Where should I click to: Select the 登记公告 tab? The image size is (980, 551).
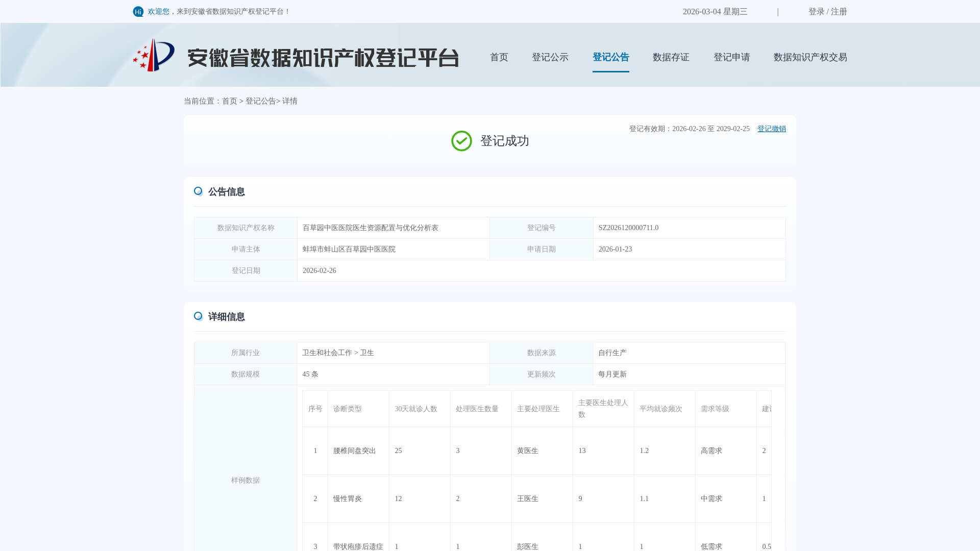(x=611, y=57)
